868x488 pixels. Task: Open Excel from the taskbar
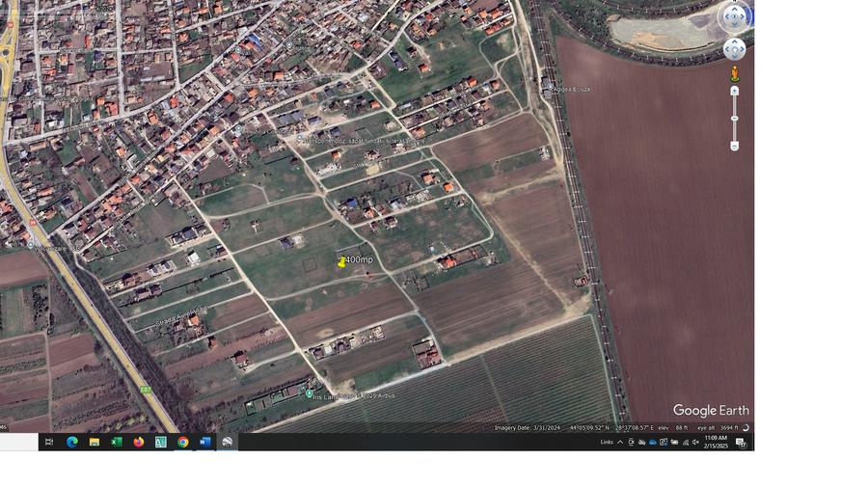coord(117,442)
